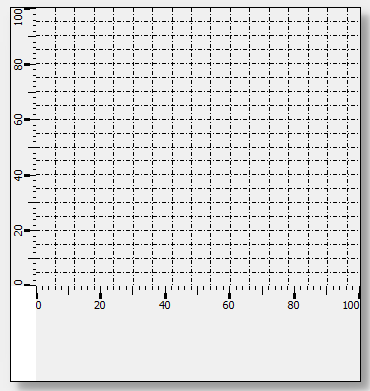This screenshot has width=370, height=391.
Task: Select the bold x-axis tick mark above 40
Action: tap(165, 296)
